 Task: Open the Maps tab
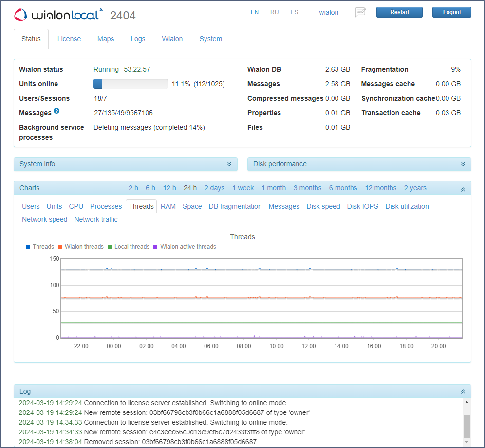pyautogui.click(x=106, y=39)
